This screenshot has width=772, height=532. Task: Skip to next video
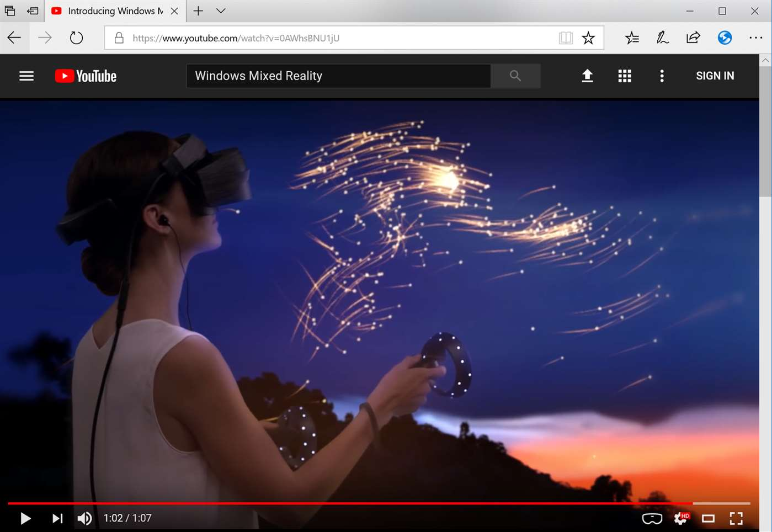coord(57,518)
